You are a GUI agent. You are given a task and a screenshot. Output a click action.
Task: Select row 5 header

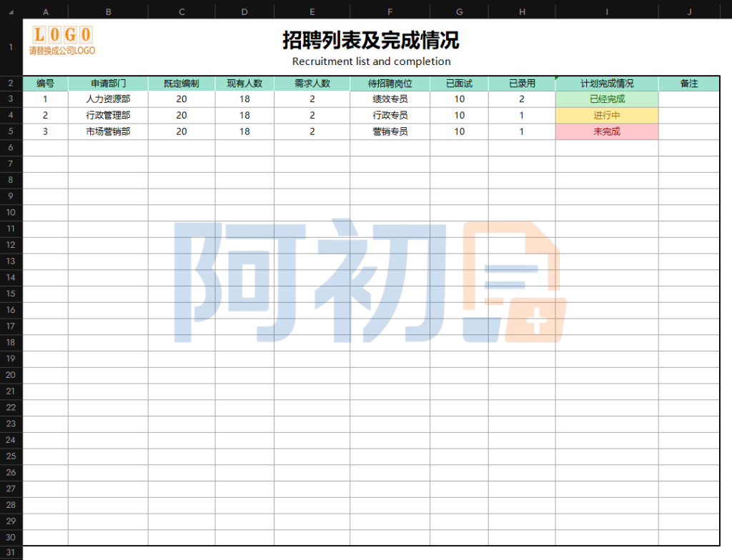[x=11, y=131]
